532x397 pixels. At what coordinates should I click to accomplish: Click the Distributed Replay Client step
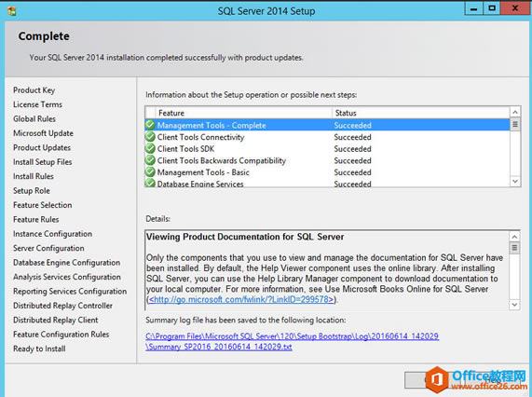coord(55,320)
